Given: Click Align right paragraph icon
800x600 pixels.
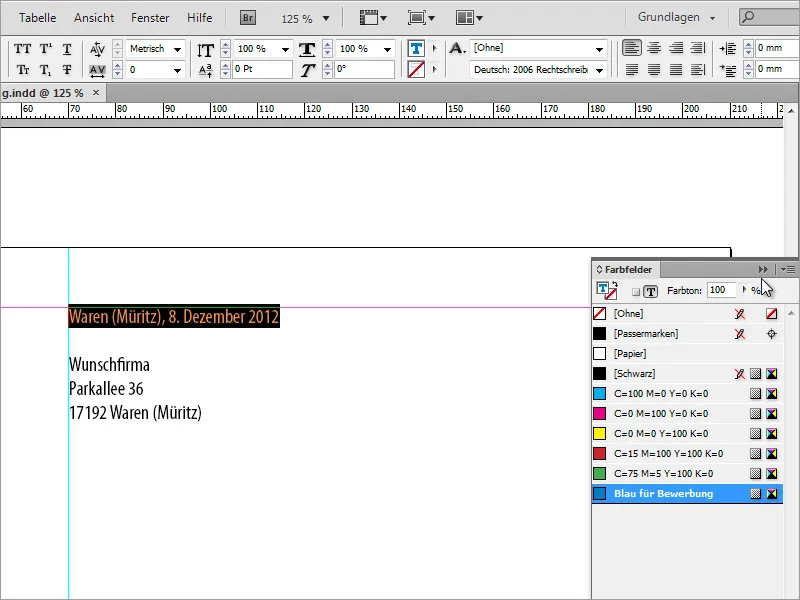Looking at the screenshot, I should click(x=676, y=48).
